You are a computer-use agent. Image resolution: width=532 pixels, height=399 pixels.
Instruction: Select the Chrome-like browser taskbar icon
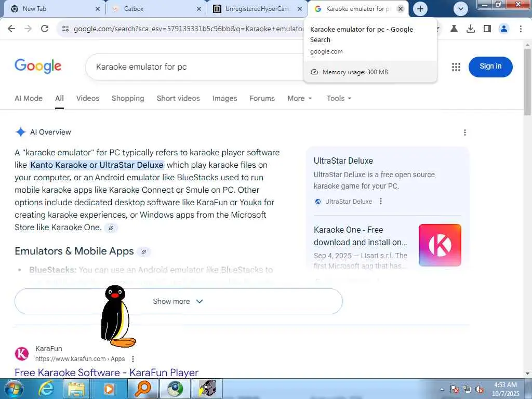tap(175, 389)
